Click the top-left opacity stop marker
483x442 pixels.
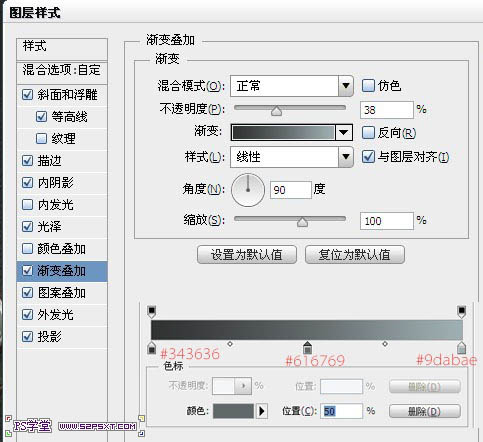click(152, 312)
